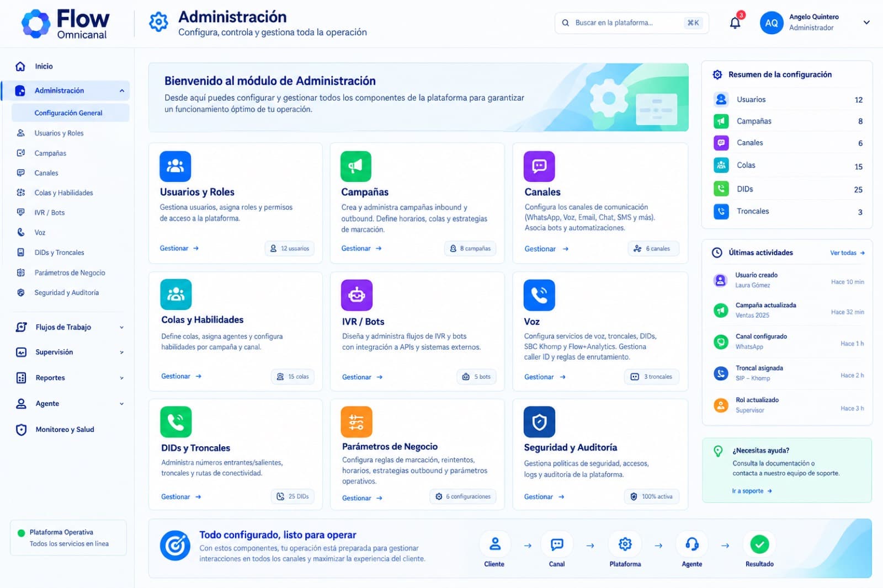Open the user profile dropdown chevron
Screen dimensions: 883x588
pos(866,23)
